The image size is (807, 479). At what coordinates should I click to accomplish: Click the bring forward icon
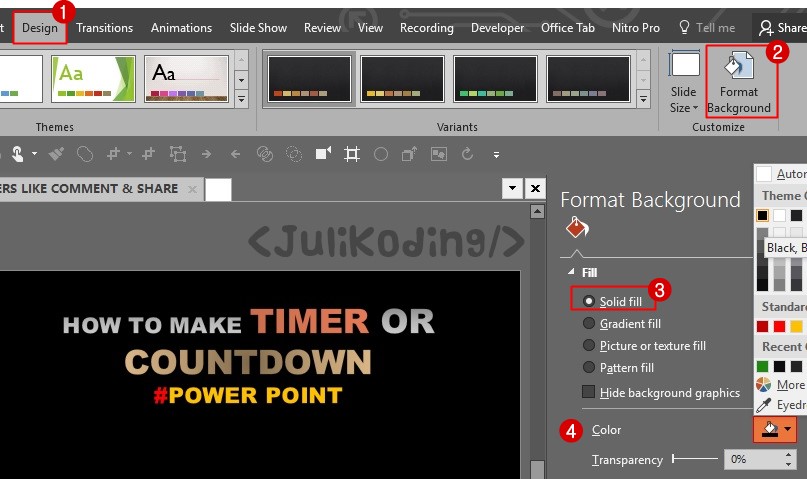coord(409,154)
